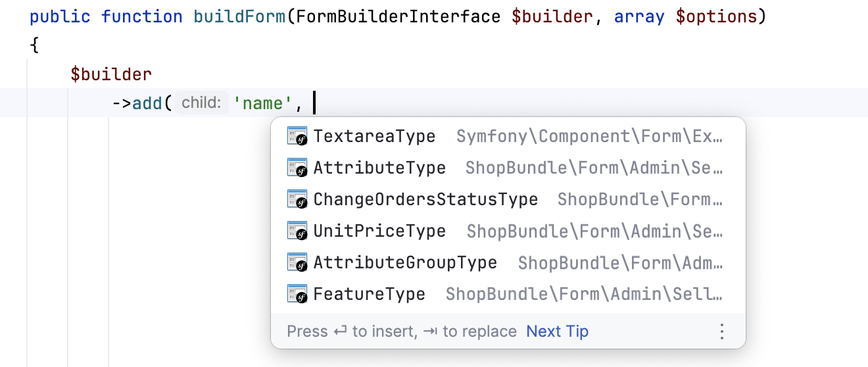Choose AttributeType from the completion list

pyautogui.click(x=379, y=168)
